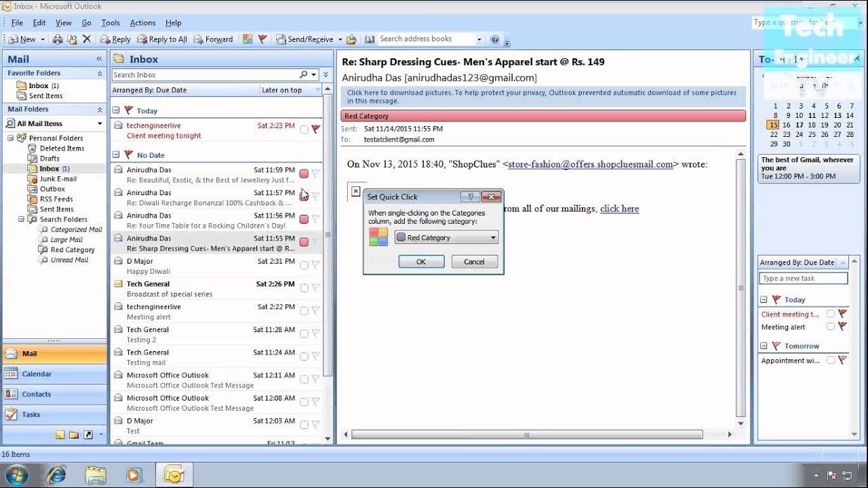Image resolution: width=868 pixels, height=488 pixels.
Task: Click OK in Set Quick Click dialog
Action: (x=421, y=262)
